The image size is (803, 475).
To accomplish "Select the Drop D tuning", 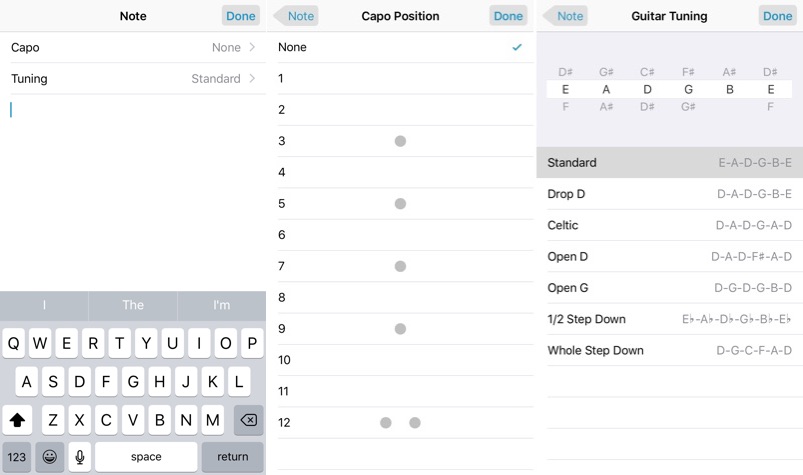I will click(x=669, y=194).
